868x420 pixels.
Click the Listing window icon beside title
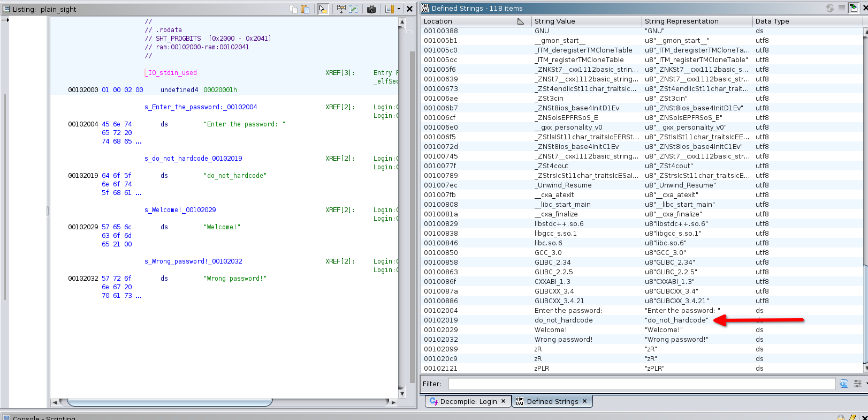[6, 9]
